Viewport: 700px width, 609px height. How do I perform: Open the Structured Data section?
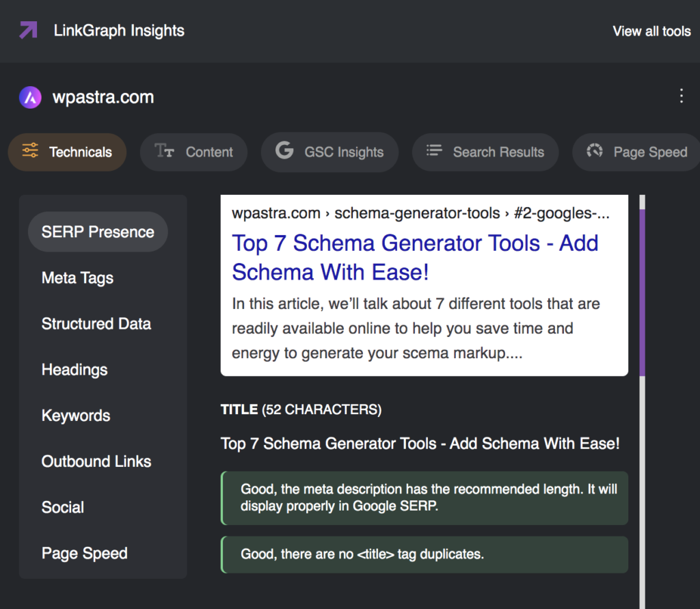96,323
